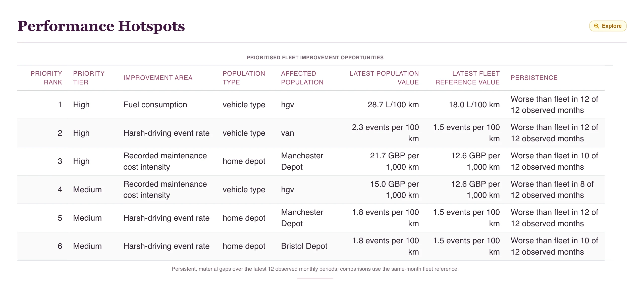644x285 pixels.
Task: Select the Priority Tier column header
Action: [x=89, y=78]
